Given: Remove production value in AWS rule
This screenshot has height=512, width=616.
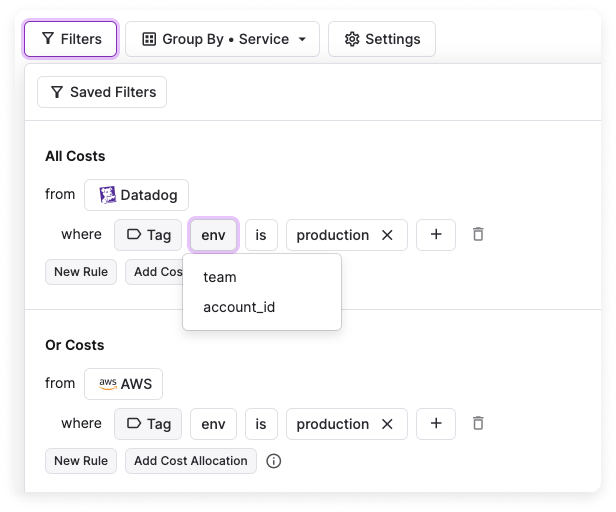Looking at the screenshot, I should tap(387, 424).
